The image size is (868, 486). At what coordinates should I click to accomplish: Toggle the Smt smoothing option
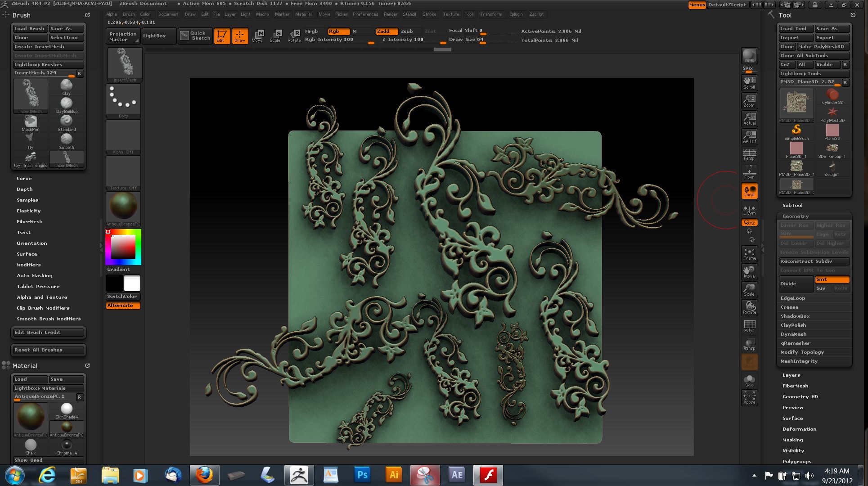(832, 279)
